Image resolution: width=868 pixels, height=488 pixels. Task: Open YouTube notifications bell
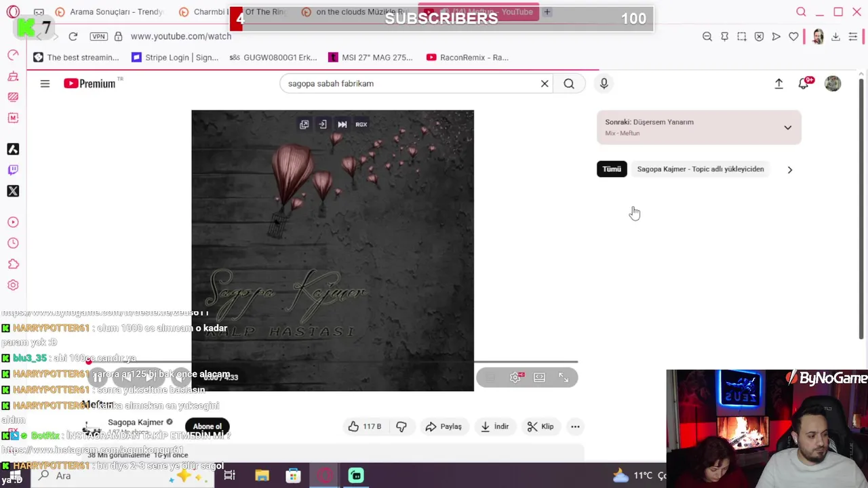point(804,83)
